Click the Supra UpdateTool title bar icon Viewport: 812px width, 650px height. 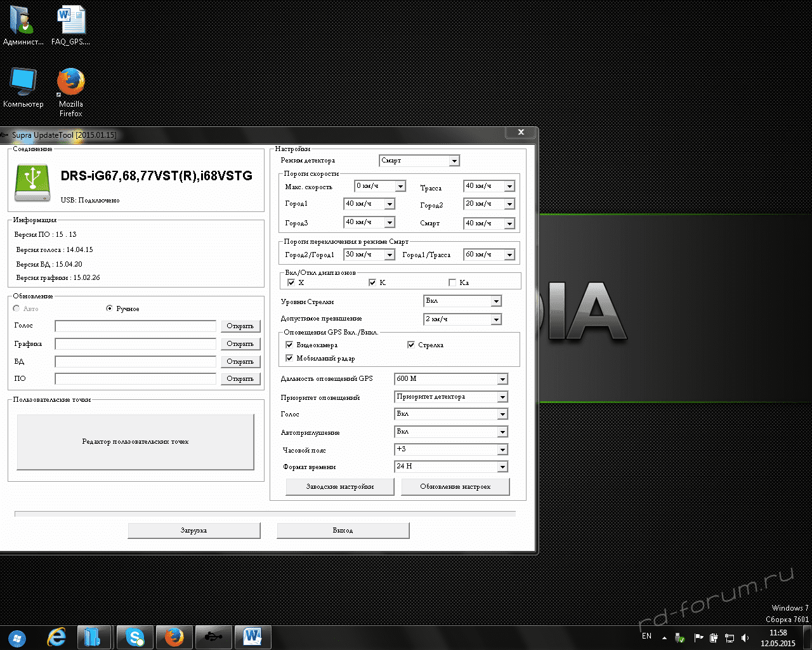[4, 135]
